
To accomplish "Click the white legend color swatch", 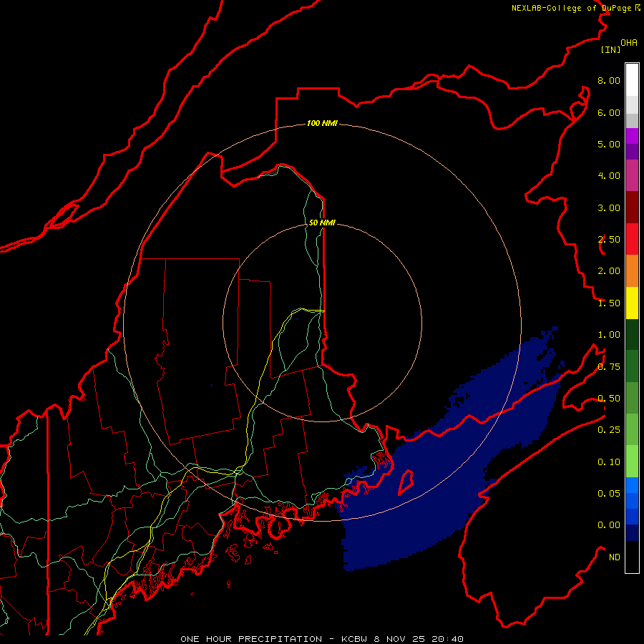I will tap(632, 80).
